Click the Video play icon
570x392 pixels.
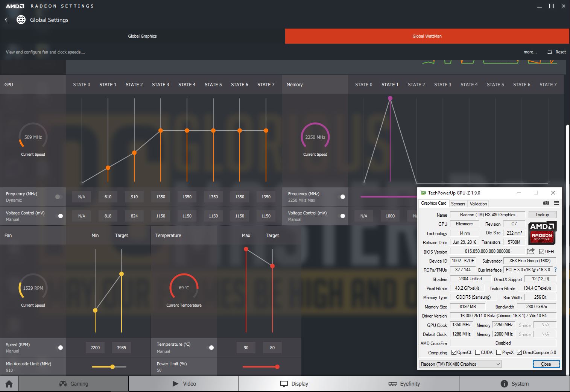175,384
